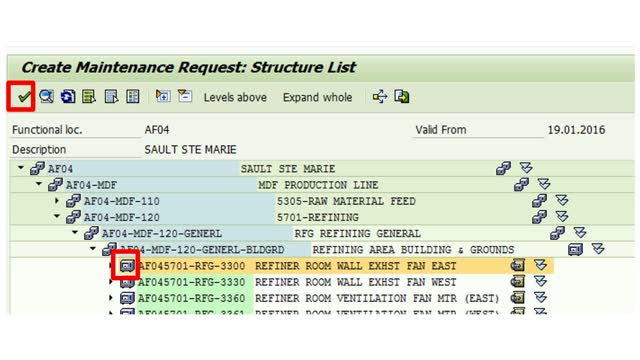
Task: Click the Description value SAULT STE MARIE
Action: tap(190, 149)
